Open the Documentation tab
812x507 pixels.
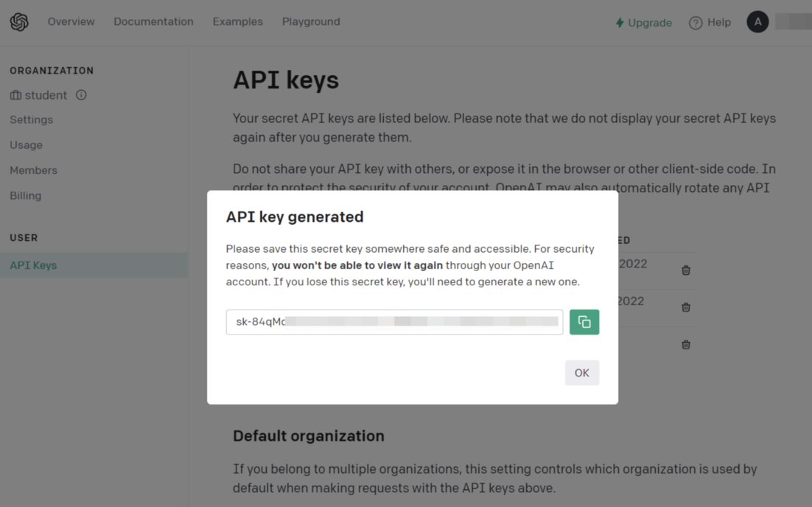point(153,22)
